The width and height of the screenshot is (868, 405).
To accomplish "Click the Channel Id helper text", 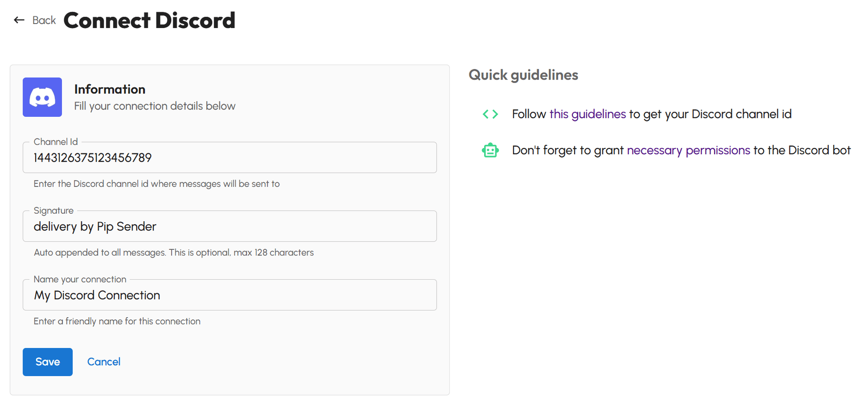I will (x=156, y=184).
